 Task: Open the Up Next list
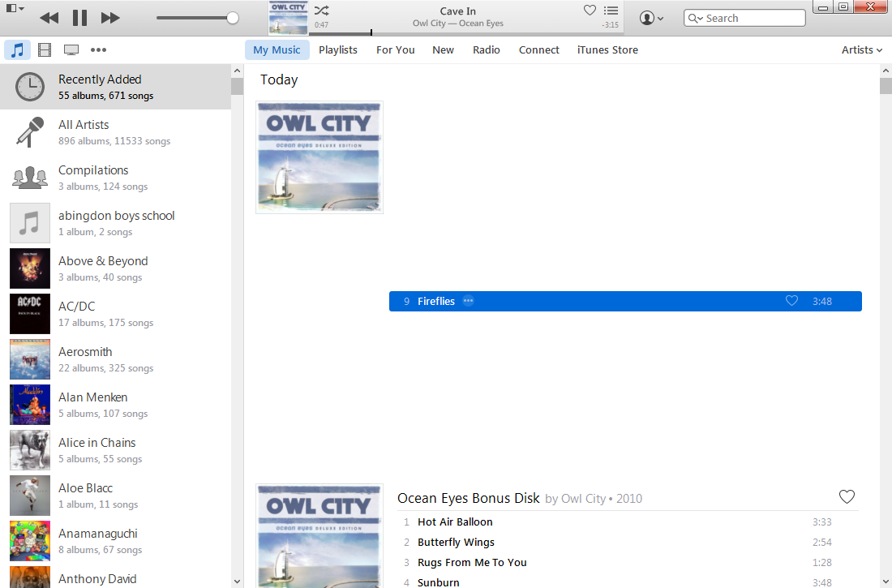[x=611, y=11]
